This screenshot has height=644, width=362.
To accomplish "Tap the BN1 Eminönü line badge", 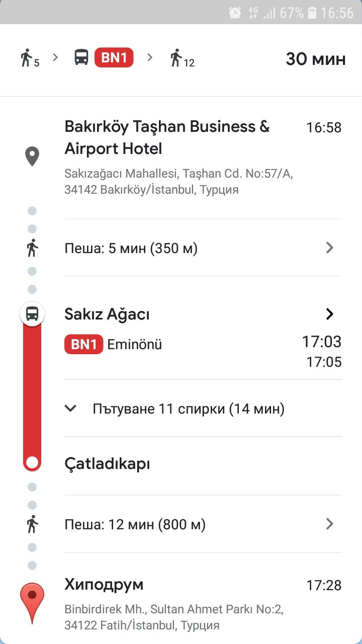I will click(83, 345).
